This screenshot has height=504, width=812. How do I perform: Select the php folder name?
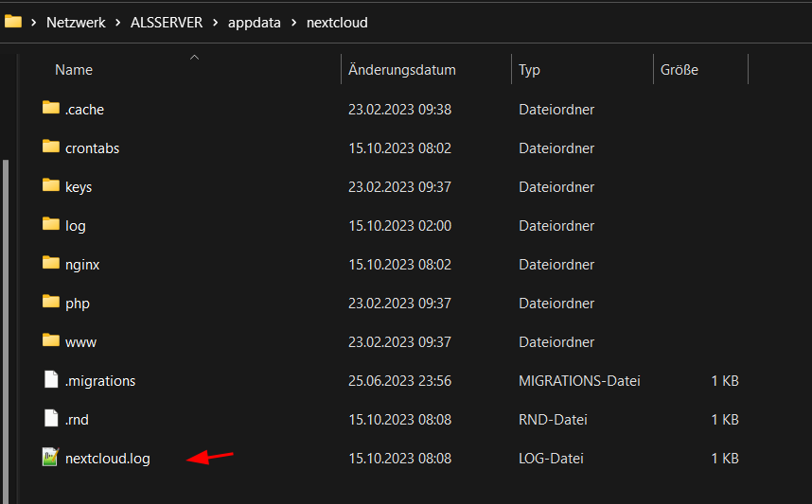pos(78,304)
